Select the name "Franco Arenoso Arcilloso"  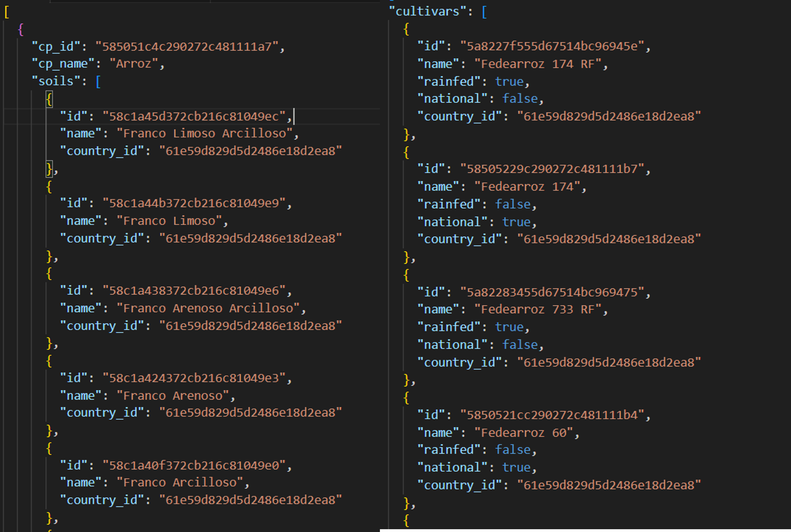pos(208,308)
